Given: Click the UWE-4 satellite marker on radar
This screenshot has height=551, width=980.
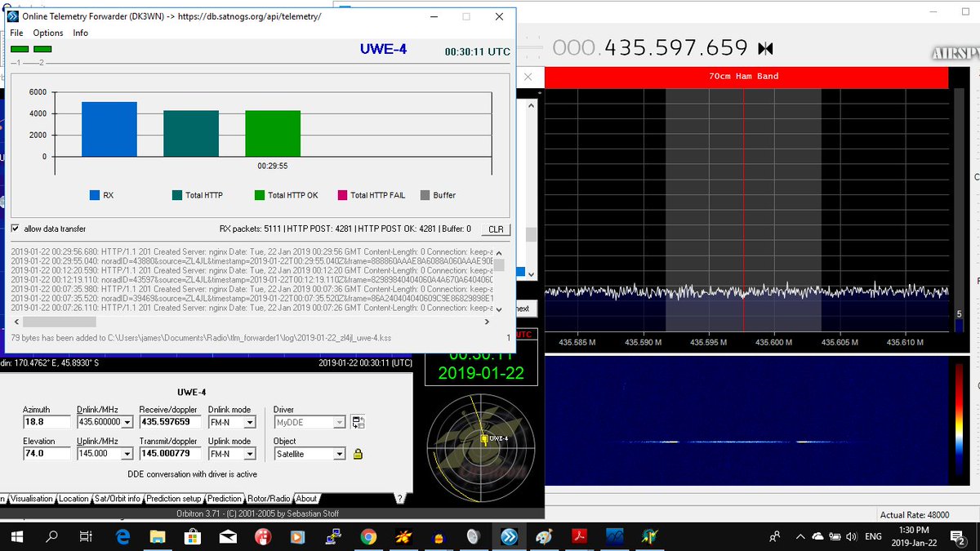Looking at the screenshot, I should (x=484, y=439).
